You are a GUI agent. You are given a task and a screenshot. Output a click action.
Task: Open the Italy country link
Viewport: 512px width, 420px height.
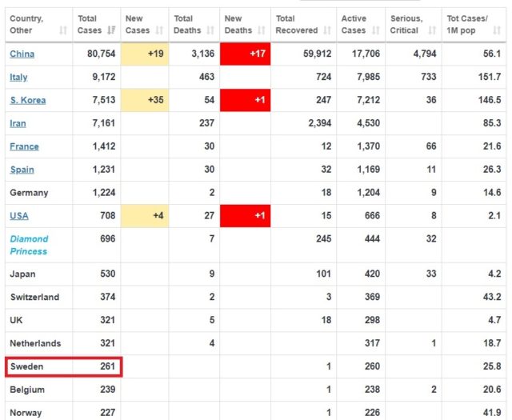18,77
